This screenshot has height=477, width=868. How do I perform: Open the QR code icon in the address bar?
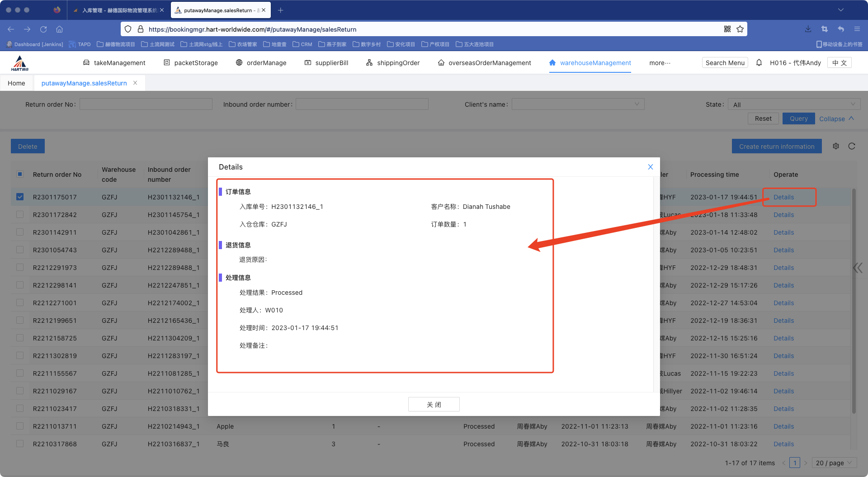pos(727,29)
